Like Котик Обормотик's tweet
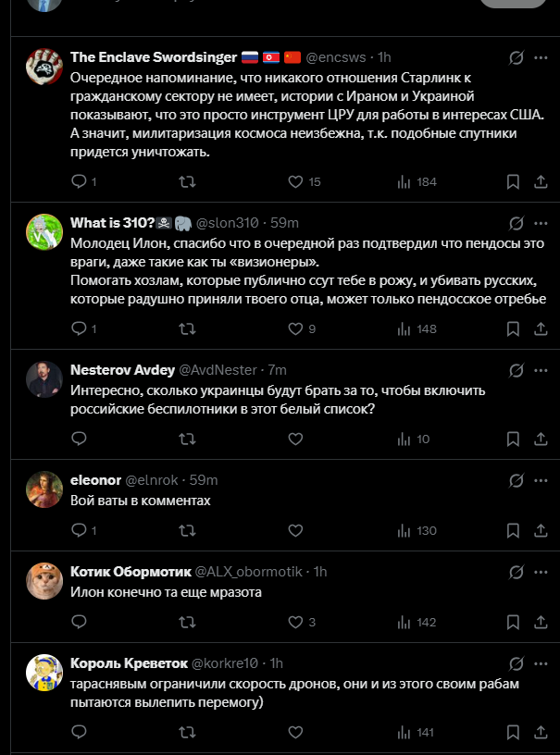This screenshot has width=560, height=755. 296,622
